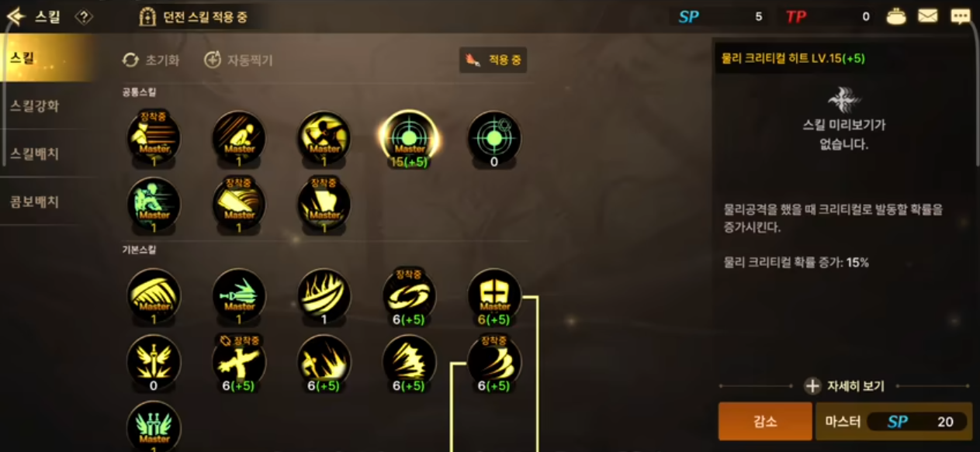Expand 자세히 보기 details
This screenshot has width=980, height=452.
(x=843, y=385)
